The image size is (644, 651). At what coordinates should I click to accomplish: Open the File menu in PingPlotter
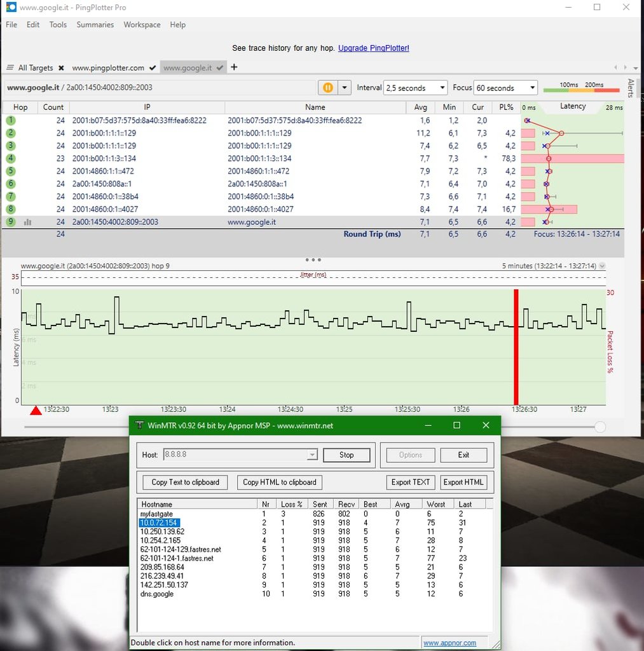point(11,25)
